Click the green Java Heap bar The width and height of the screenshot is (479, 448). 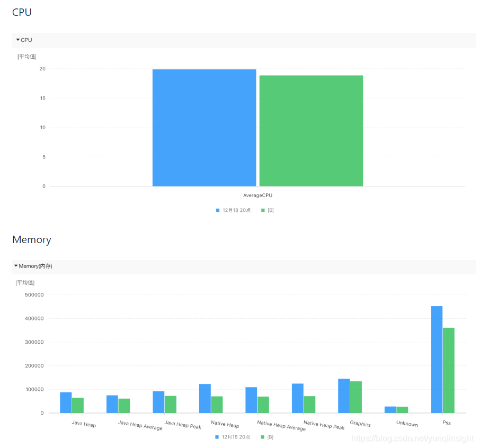[77, 405]
